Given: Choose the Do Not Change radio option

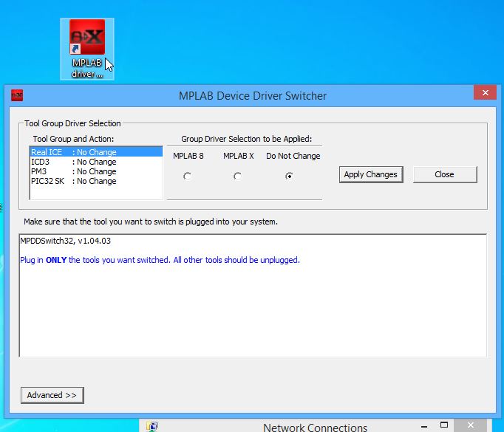Looking at the screenshot, I should [289, 176].
